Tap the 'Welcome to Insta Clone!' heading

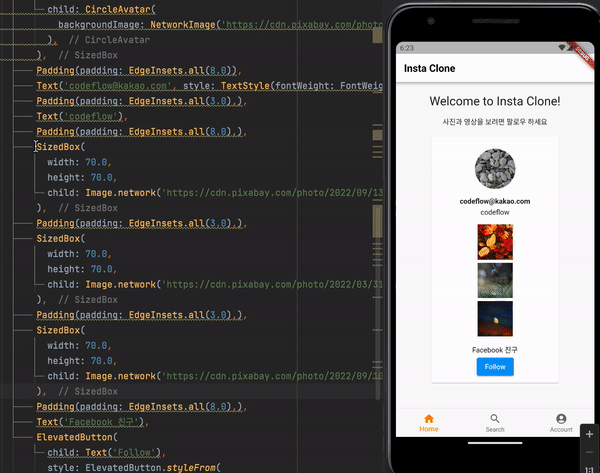click(x=495, y=101)
